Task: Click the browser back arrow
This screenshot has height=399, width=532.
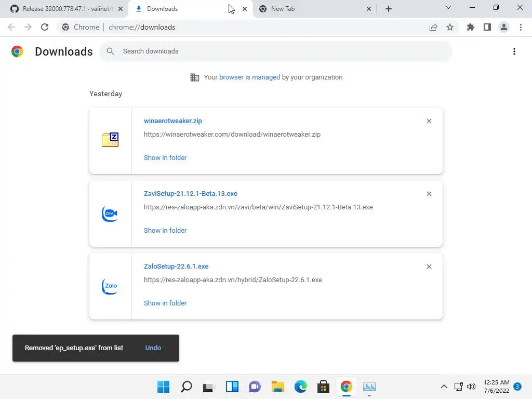Action: tap(11, 27)
